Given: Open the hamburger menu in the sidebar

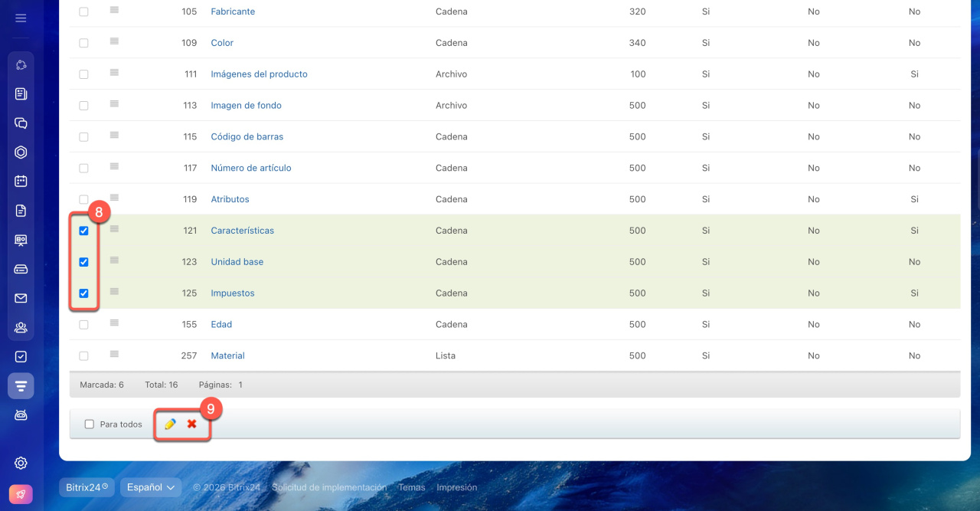Looking at the screenshot, I should (21, 18).
